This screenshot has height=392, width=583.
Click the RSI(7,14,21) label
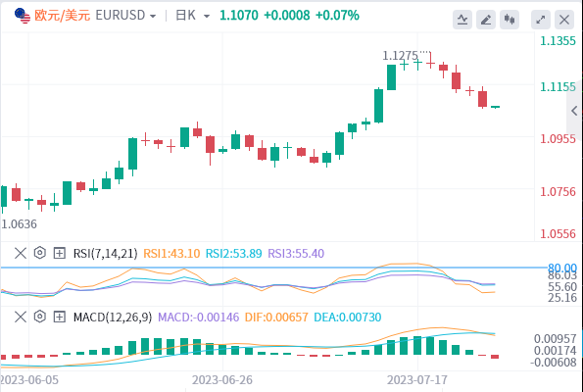tap(105, 253)
